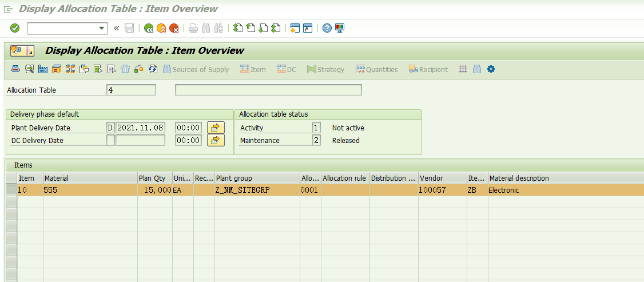Click plan quantity cell 15,000
Viewport: 644px width, 282px height.
click(155, 190)
